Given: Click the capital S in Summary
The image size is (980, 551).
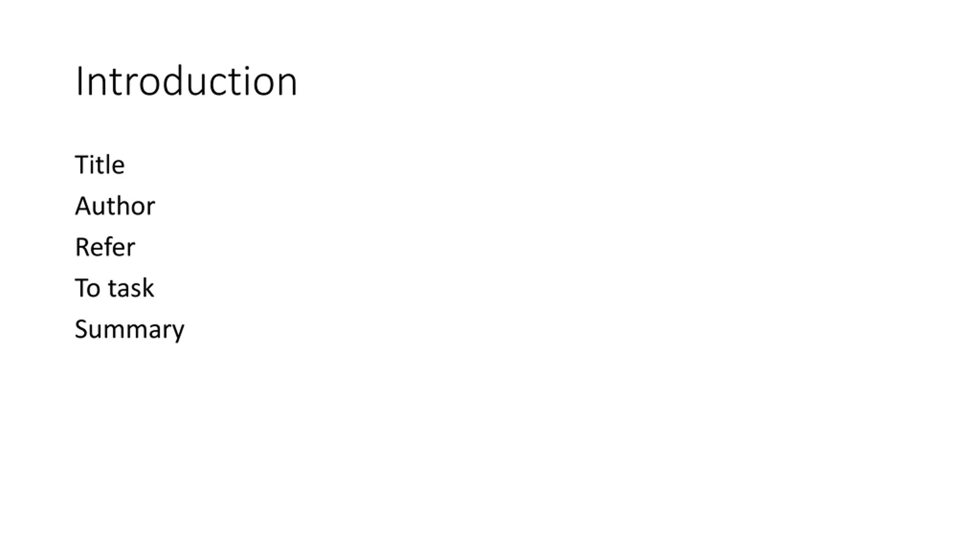Looking at the screenshot, I should 82,329.
